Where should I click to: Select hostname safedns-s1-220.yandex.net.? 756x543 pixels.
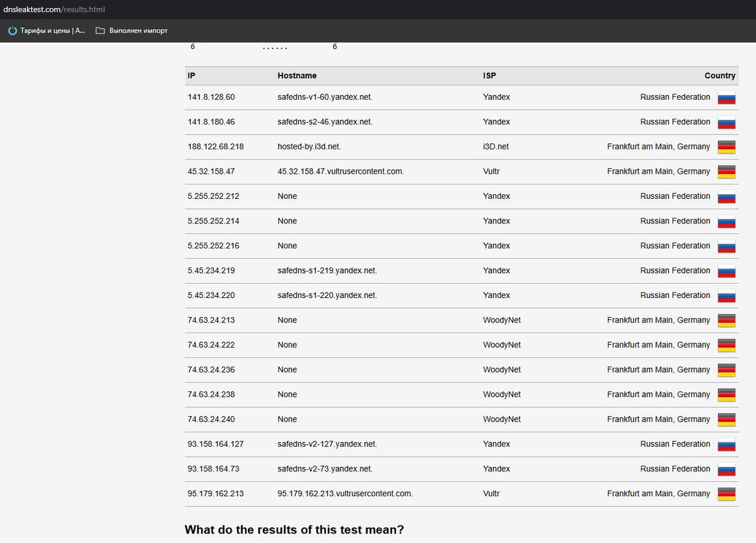327,295
